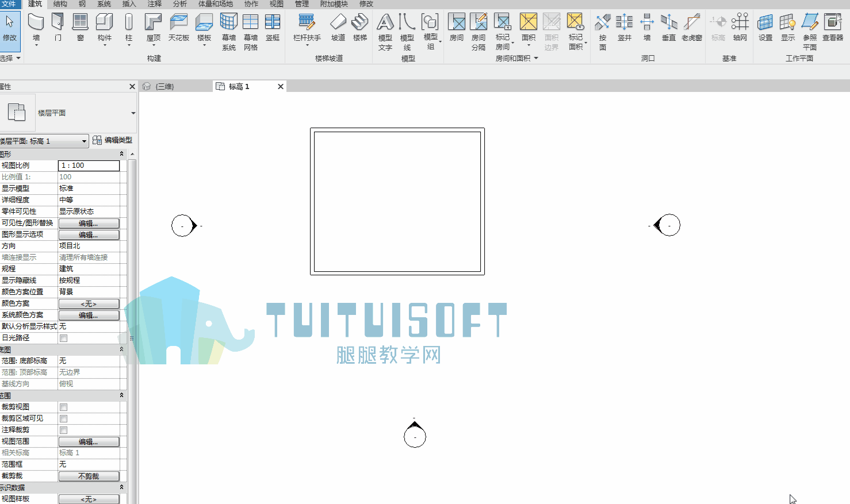This screenshot has height=504, width=850.
Task: Click 编辑 button for 视图范围
Action: point(89,441)
